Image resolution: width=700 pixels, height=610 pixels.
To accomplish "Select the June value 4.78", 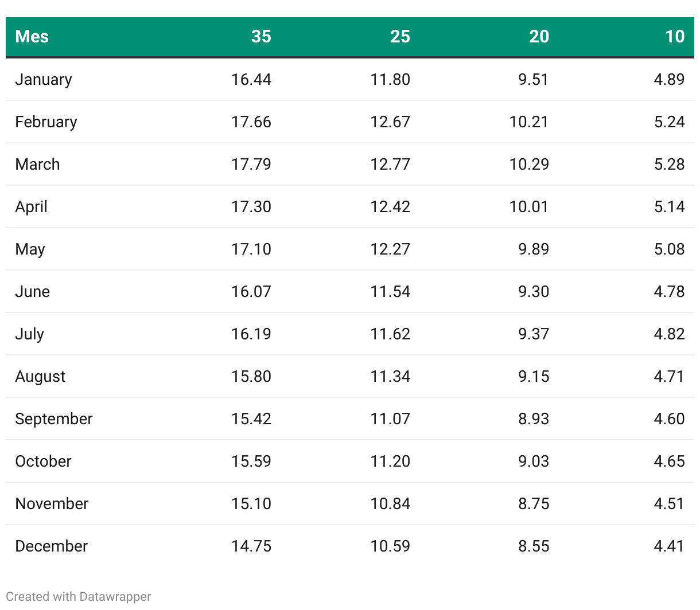I will coord(669,291).
